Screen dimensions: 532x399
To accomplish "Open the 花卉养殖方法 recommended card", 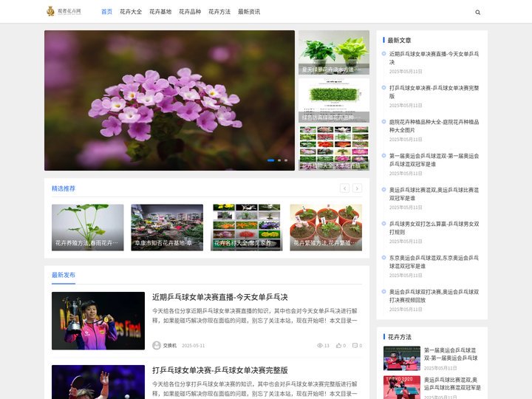I will (x=87, y=228).
